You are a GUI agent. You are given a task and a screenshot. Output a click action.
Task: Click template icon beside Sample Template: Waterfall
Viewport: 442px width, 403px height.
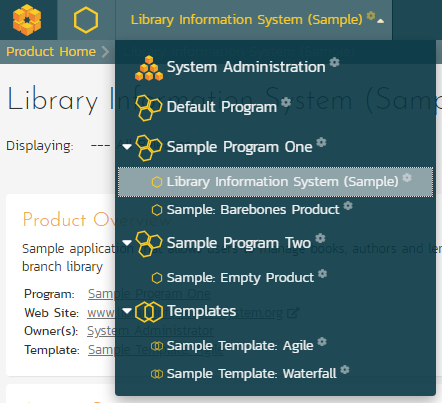(x=157, y=374)
